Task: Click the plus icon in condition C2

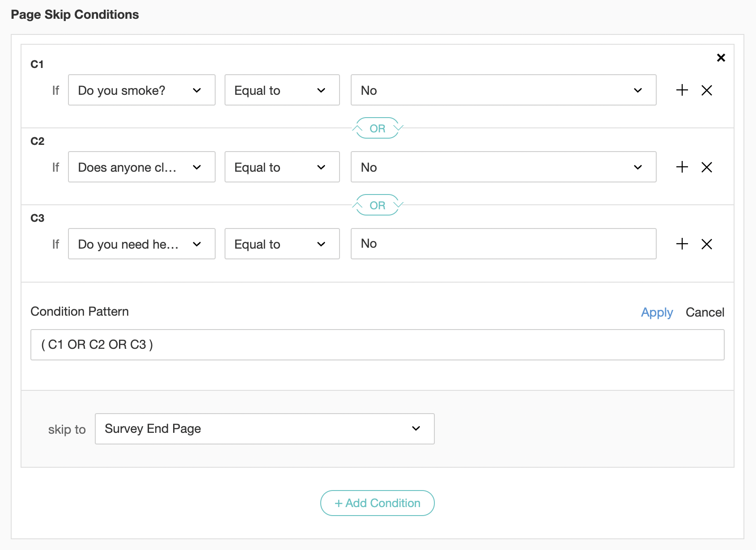Action: 682,167
